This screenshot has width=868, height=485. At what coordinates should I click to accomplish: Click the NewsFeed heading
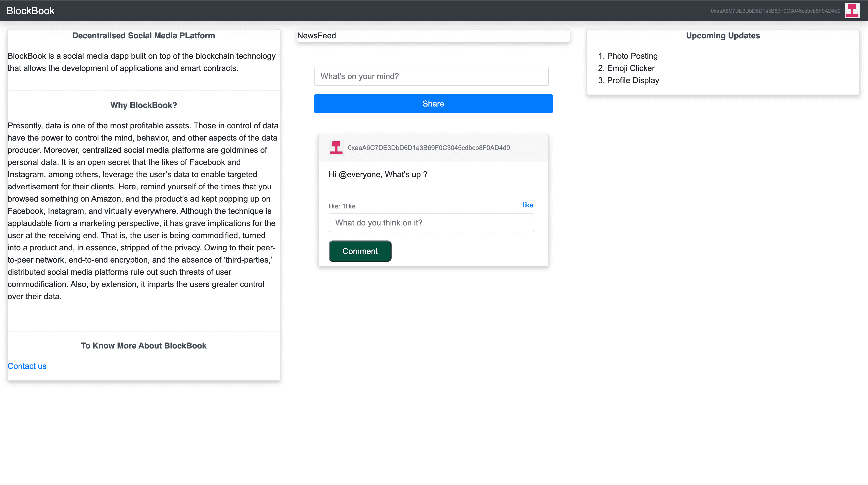point(316,36)
